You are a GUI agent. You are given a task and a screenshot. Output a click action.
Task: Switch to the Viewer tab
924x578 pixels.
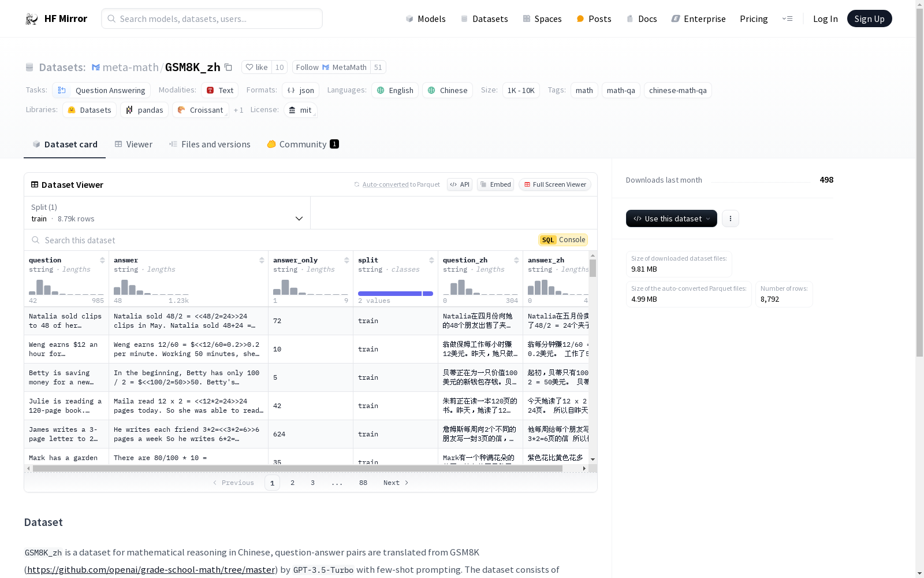click(x=133, y=144)
